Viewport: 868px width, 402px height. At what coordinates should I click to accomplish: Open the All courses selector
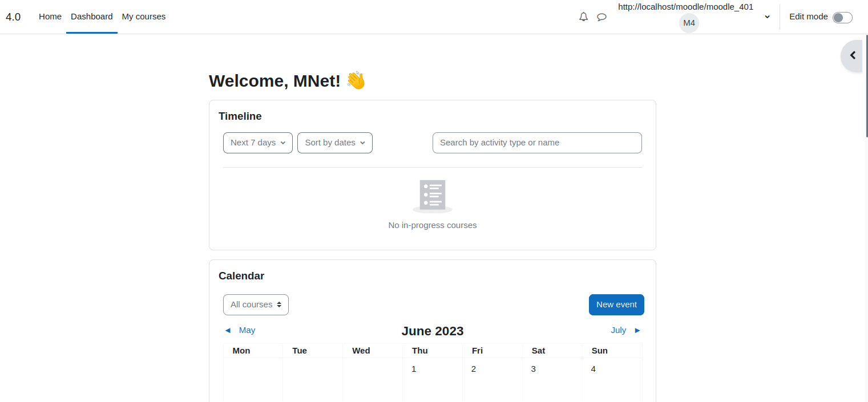tap(256, 304)
